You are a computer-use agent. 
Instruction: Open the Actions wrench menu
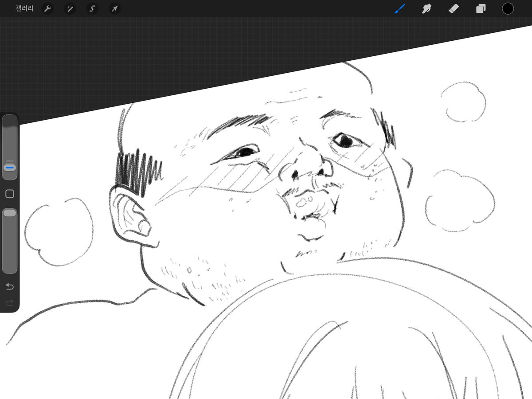coord(47,8)
